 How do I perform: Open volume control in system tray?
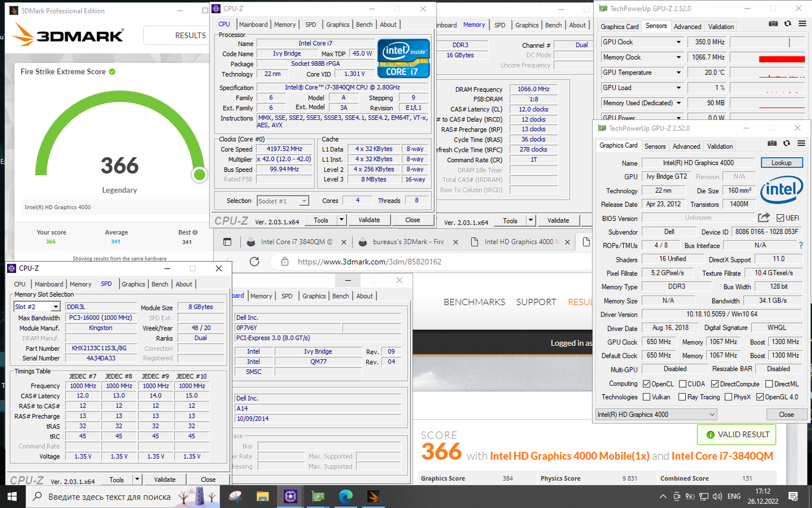click(717, 496)
